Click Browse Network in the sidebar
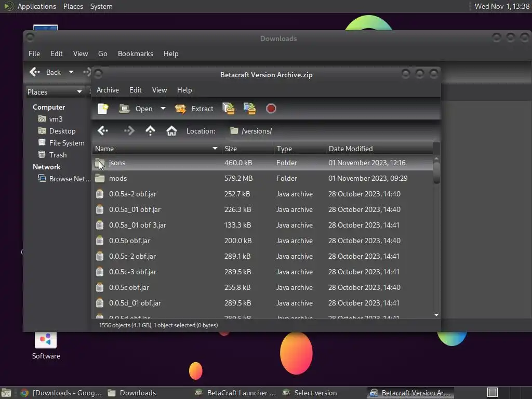532x399 pixels. pyautogui.click(x=64, y=179)
